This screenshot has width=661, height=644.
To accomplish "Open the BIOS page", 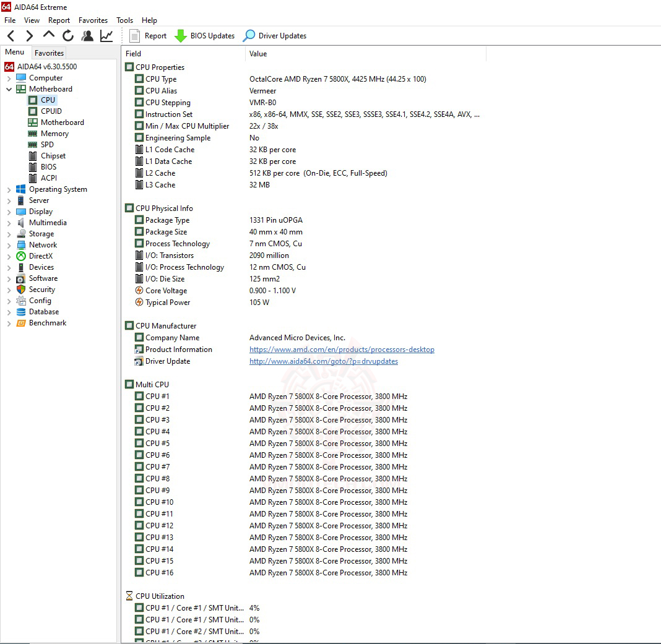I will tap(42, 167).
